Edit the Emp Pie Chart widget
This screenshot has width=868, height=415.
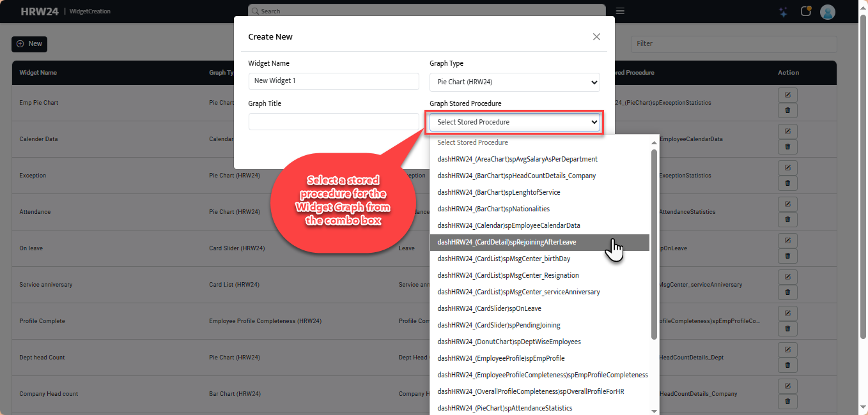click(787, 95)
